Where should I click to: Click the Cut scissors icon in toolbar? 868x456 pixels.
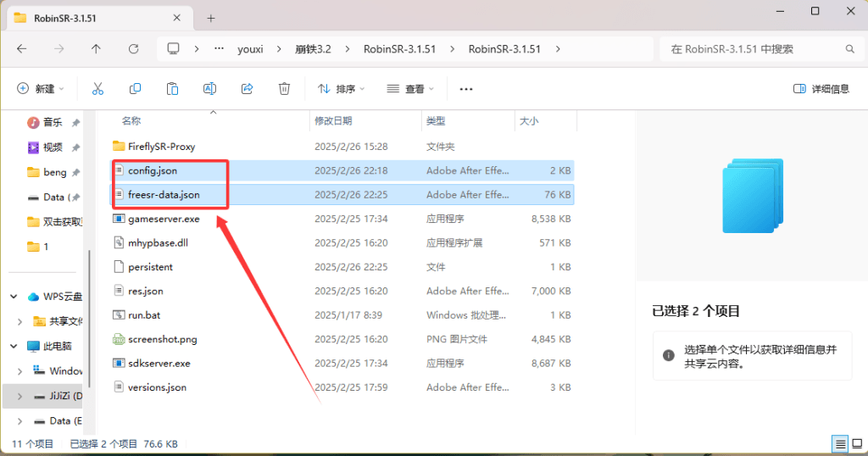coord(97,89)
